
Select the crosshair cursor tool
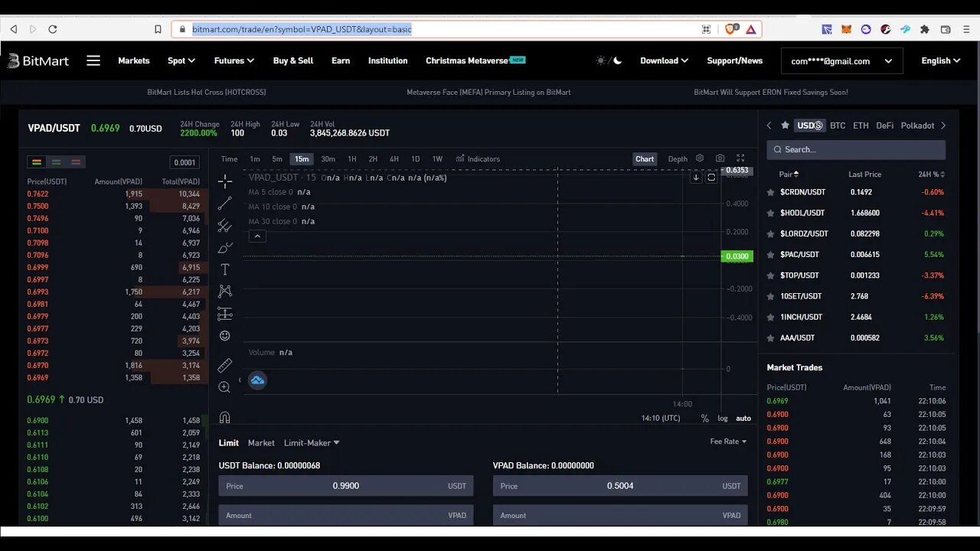[224, 181]
